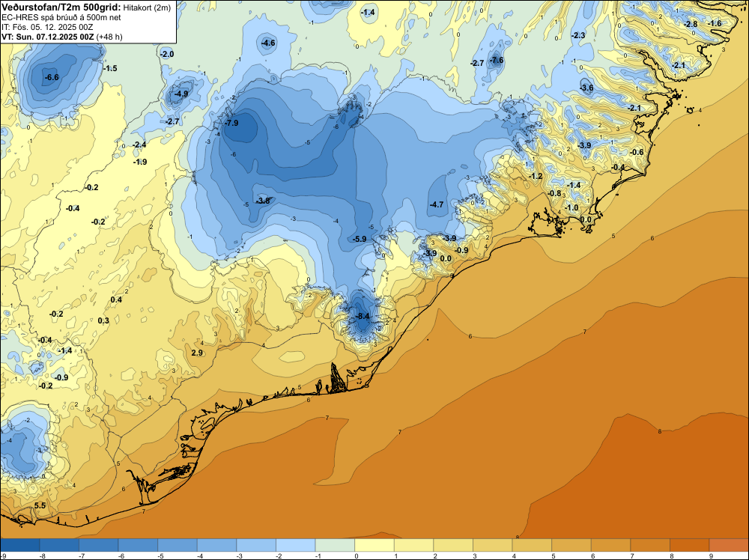Click the 2.9 temperature value
The image size is (749, 560).
197,353
